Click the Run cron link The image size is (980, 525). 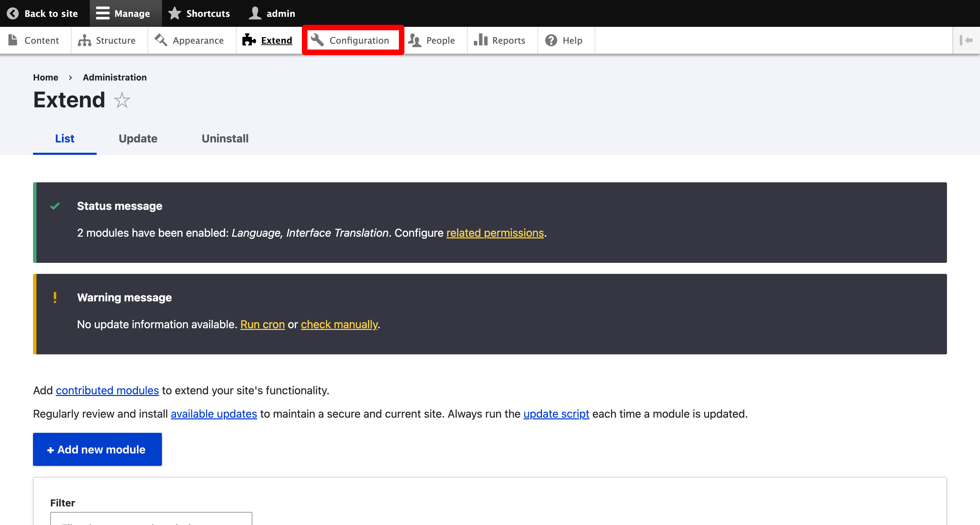(262, 324)
